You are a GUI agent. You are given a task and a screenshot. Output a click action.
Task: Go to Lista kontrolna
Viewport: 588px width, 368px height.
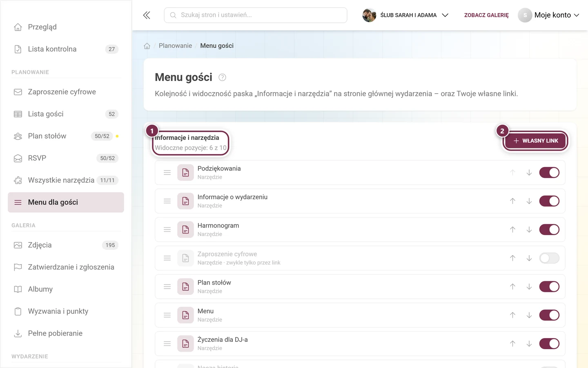66,49
